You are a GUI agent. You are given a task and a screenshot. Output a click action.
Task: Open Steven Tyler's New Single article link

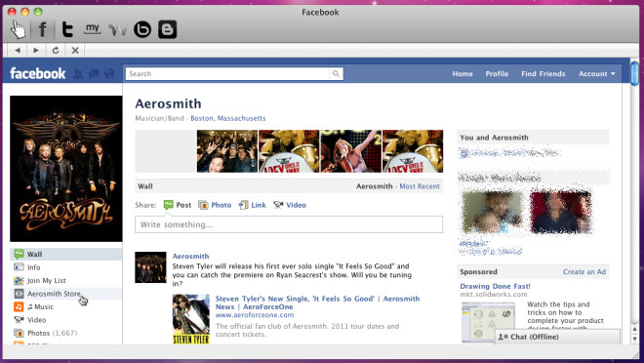(317, 302)
